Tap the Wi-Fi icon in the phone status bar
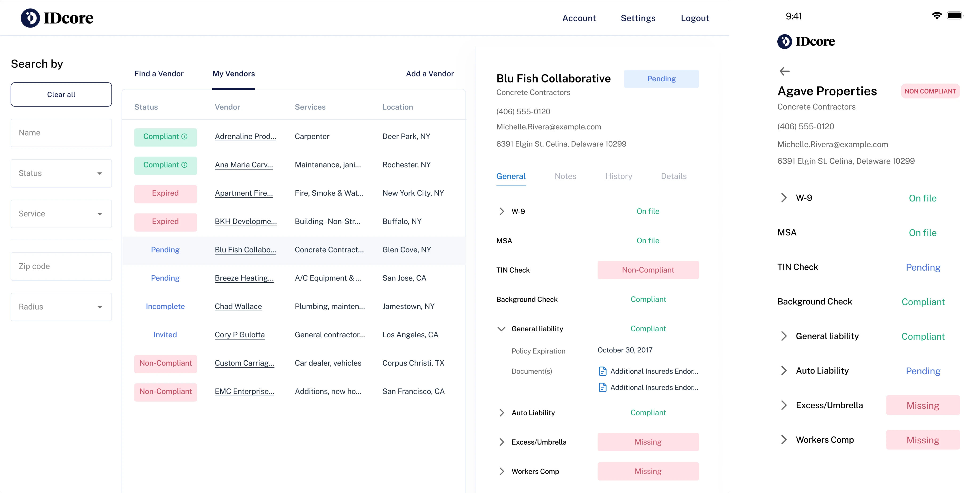 click(x=937, y=16)
